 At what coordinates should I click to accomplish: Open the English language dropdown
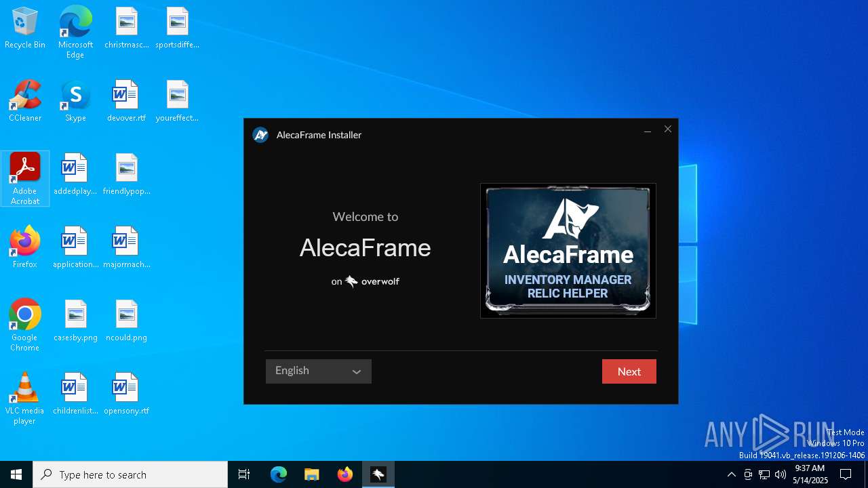(x=318, y=371)
